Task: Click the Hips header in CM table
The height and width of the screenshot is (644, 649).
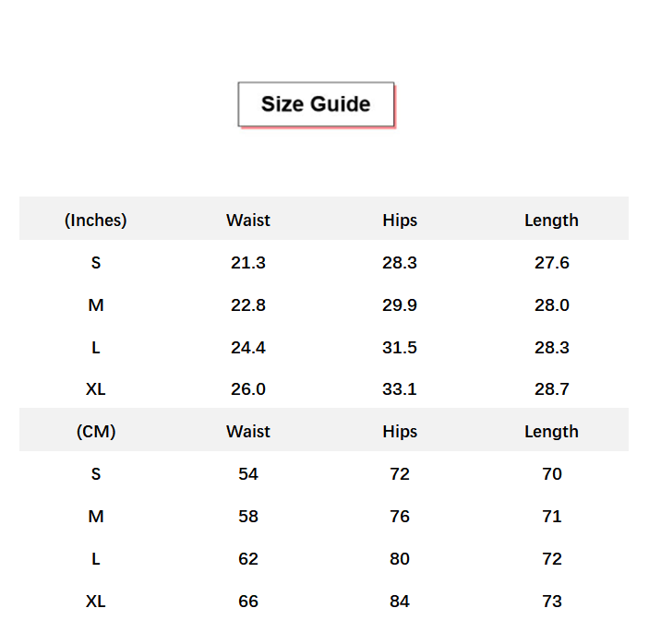Action: [400, 431]
